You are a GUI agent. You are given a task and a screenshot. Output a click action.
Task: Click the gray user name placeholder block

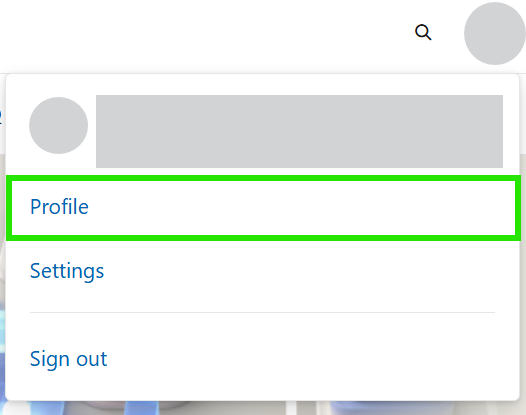299,131
